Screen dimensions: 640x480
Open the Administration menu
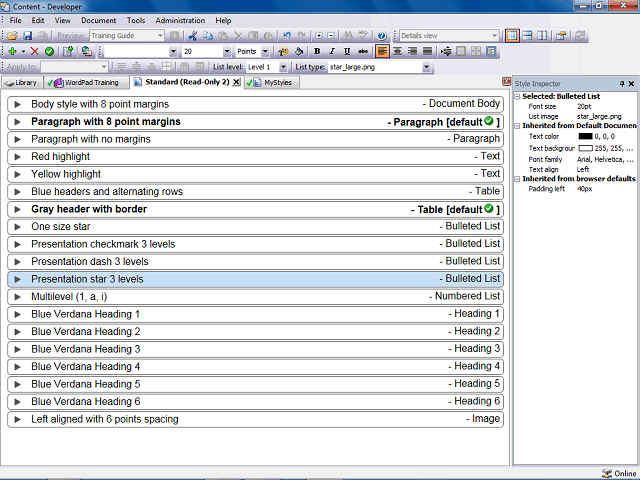[x=180, y=20]
